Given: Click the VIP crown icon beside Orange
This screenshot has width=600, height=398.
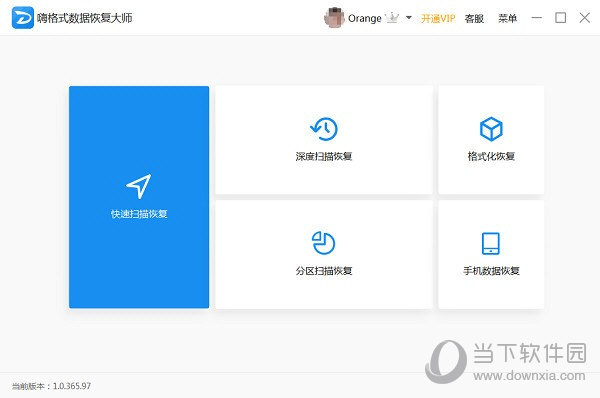Looking at the screenshot, I should [392, 18].
